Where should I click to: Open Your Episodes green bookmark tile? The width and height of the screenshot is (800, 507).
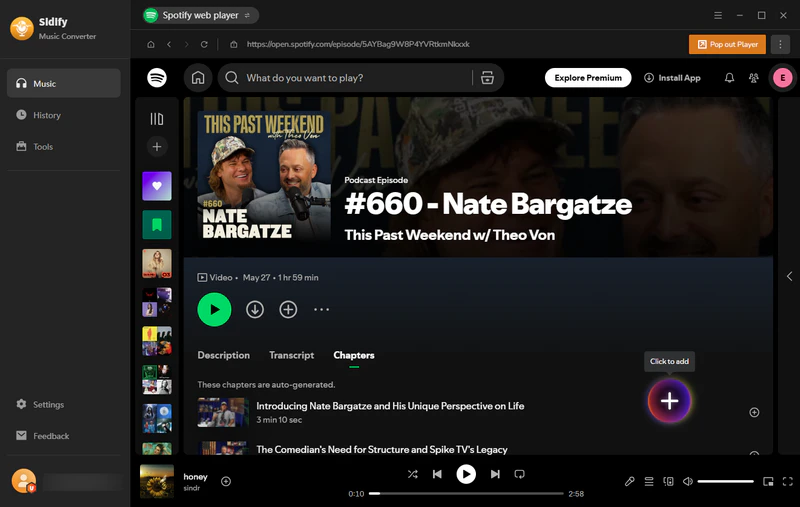pyautogui.click(x=157, y=224)
